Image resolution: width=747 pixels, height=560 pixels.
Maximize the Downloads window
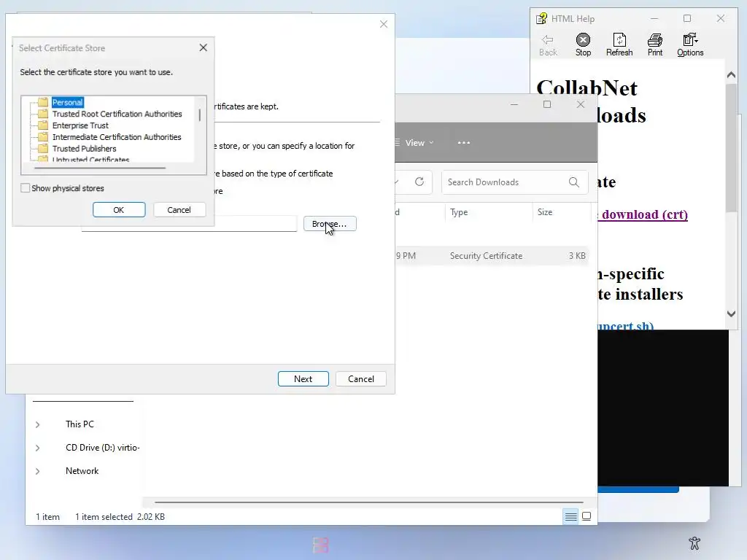pyautogui.click(x=547, y=104)
